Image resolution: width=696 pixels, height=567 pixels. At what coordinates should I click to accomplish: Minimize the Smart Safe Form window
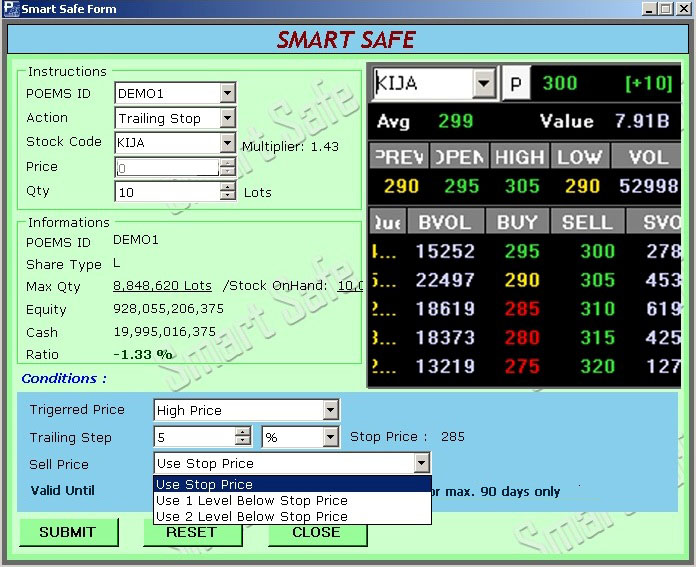649,9
